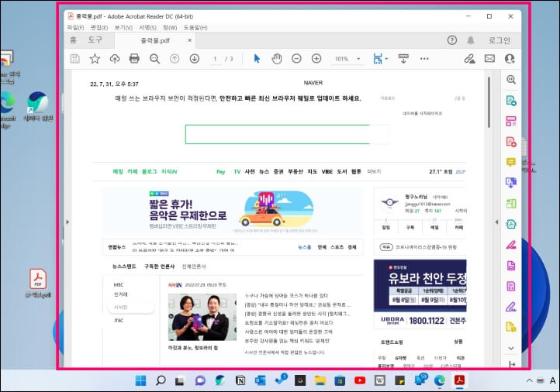Switch to the 도구 tab
The image size is (560, 392).
(x=95, y=40)
